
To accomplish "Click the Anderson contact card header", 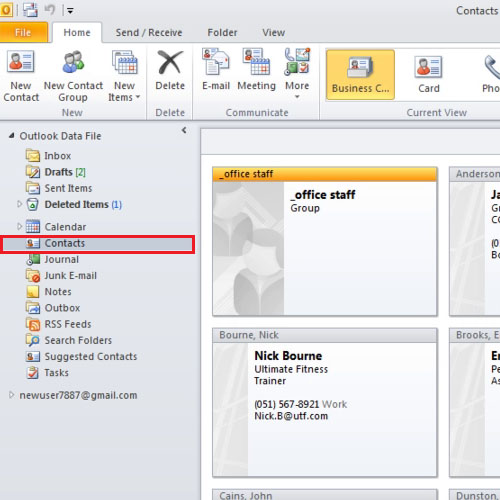I will (x=475, y=174).
